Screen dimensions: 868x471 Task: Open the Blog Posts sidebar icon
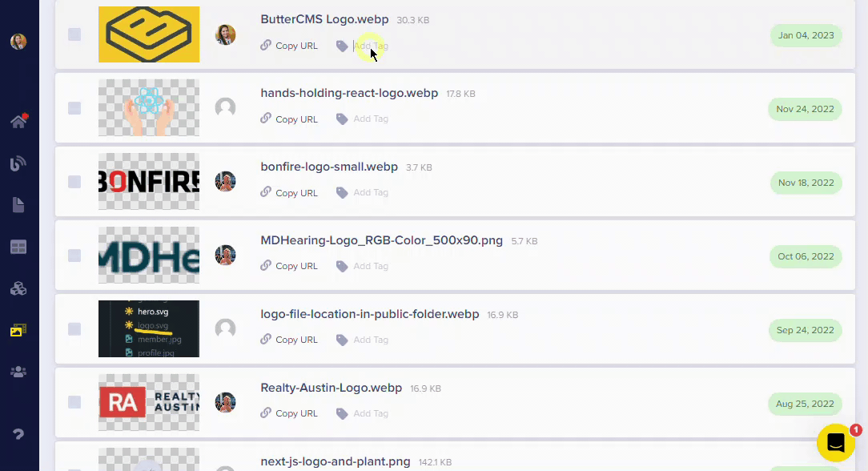[18, 163]
